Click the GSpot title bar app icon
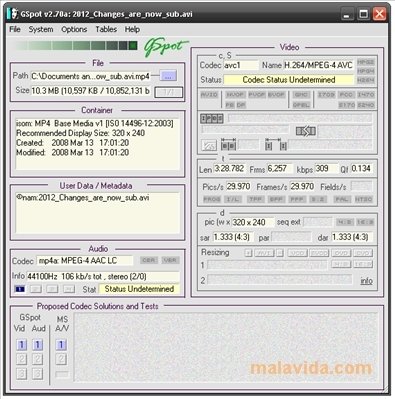 click(13, 14)
